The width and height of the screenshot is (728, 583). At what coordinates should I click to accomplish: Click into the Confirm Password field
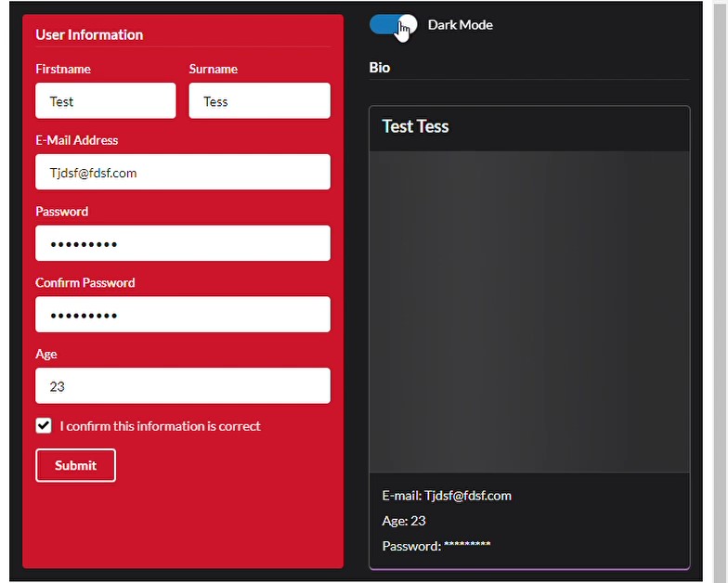click(182, 315)
